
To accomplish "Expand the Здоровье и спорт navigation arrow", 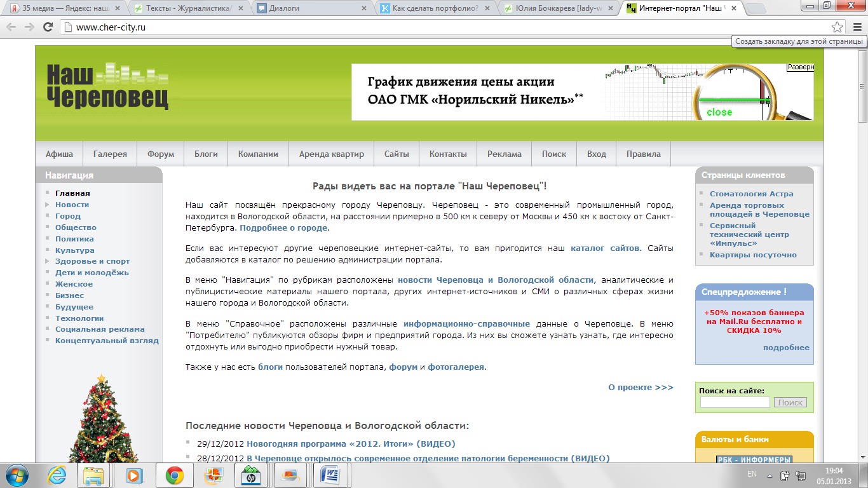I will [48, 261].
